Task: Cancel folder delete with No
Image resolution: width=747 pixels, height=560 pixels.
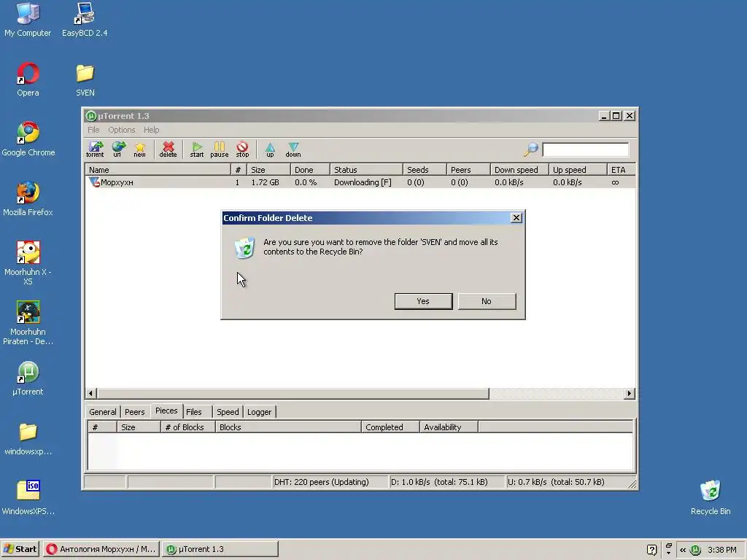Action: click(x=487, y=301)
